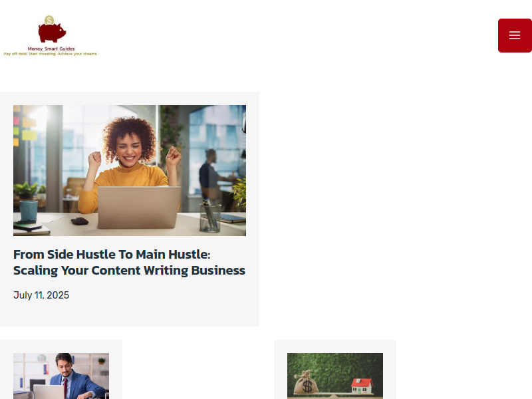The height and width of the screenshot is (399, 532).
Task: Click the laptop in the featured photo
Action: tap(139, 207)
